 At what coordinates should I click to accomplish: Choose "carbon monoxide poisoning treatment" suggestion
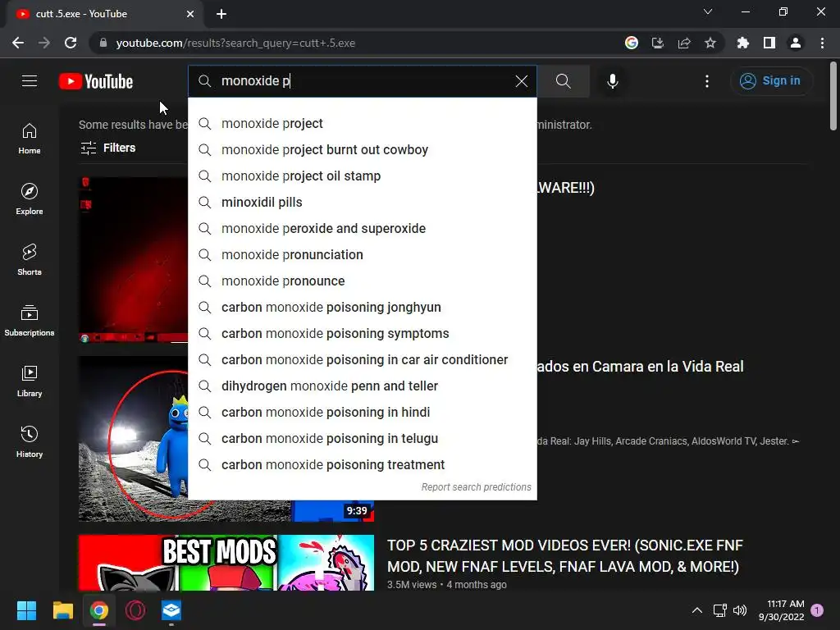(x=362, y=464)
